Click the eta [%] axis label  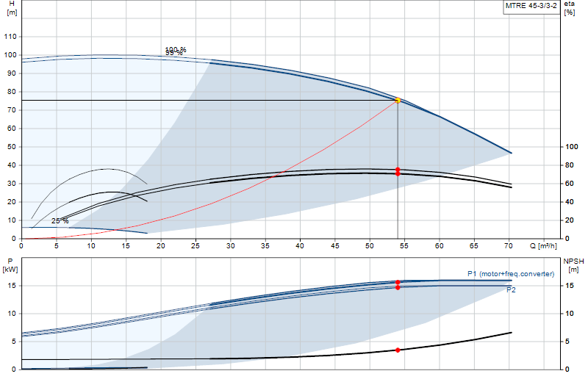tap(569, 8)
